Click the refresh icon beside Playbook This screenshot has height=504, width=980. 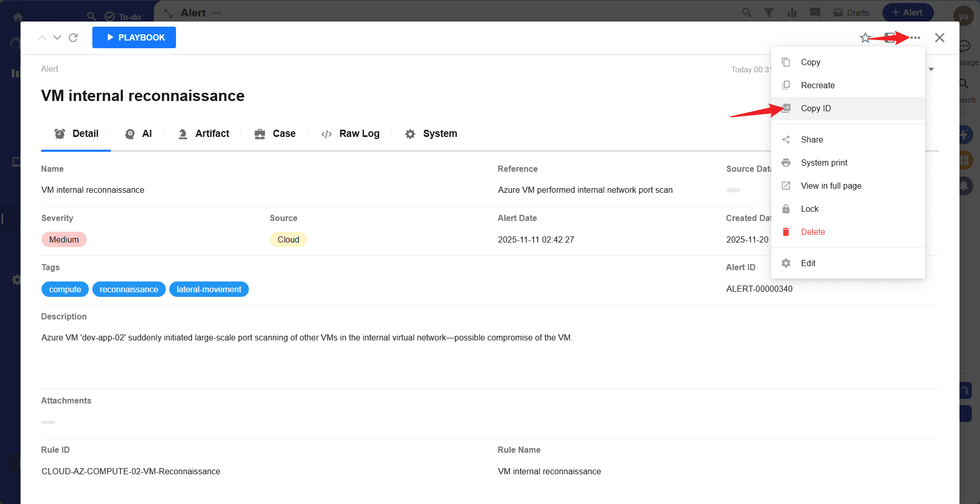click(x=73, y=38)
